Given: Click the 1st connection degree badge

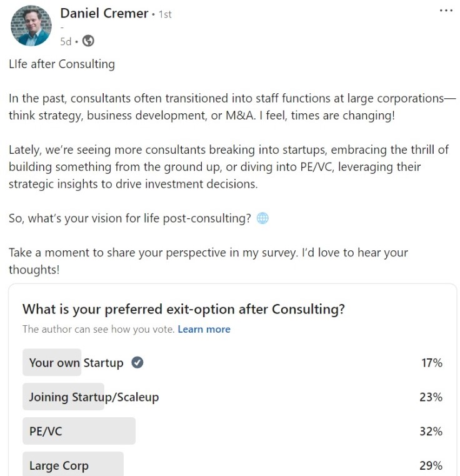Looking at the screenshot, I should [x=165, y=14].
